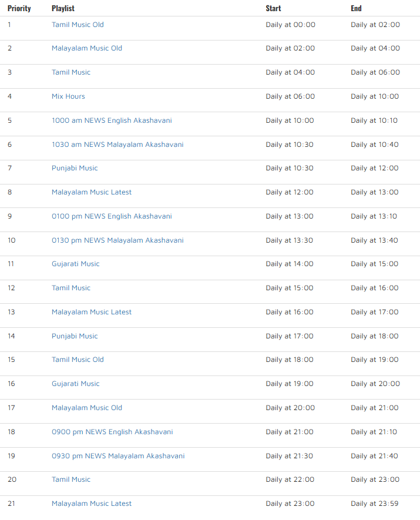
Task: Open the Mix Hours playlist link
Action: (68, 96)
